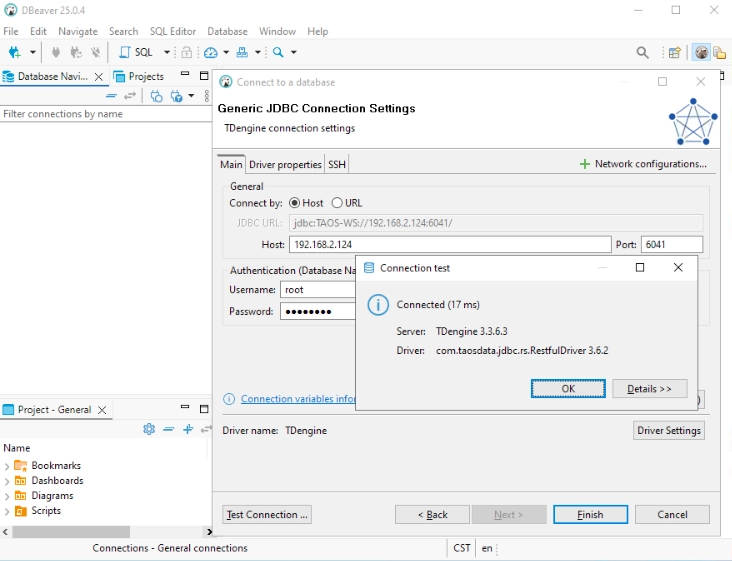Click the Invalidate/Reconnect toolbar icon
Image resolution: width=732 pixels, height=561 pixels.
[x=76, y=52]
